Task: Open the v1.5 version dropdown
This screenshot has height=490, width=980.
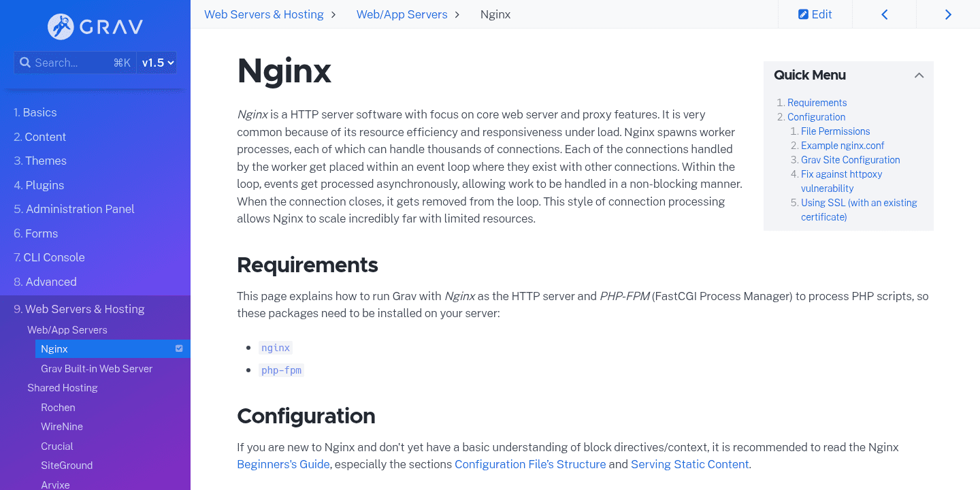Action: point(157,62)
